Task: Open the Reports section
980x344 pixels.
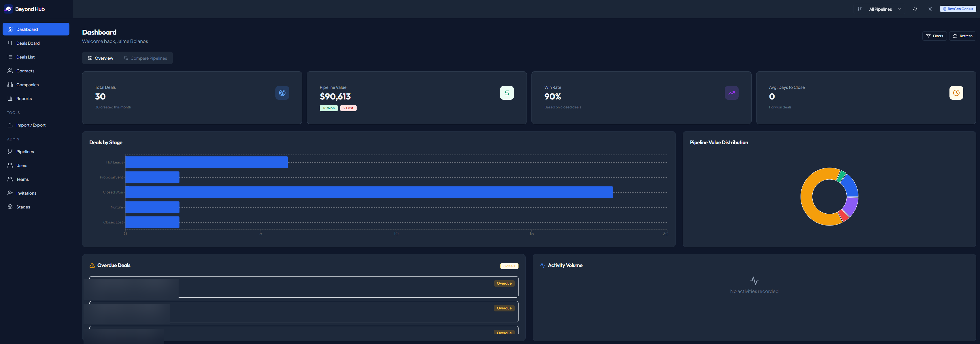Action: pos(24,98)
